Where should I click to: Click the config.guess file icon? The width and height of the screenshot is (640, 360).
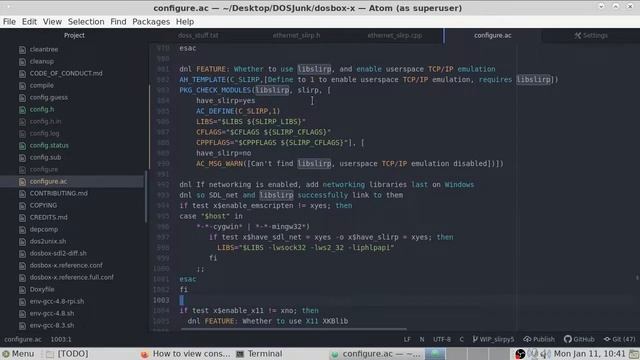tap(22, 98)
